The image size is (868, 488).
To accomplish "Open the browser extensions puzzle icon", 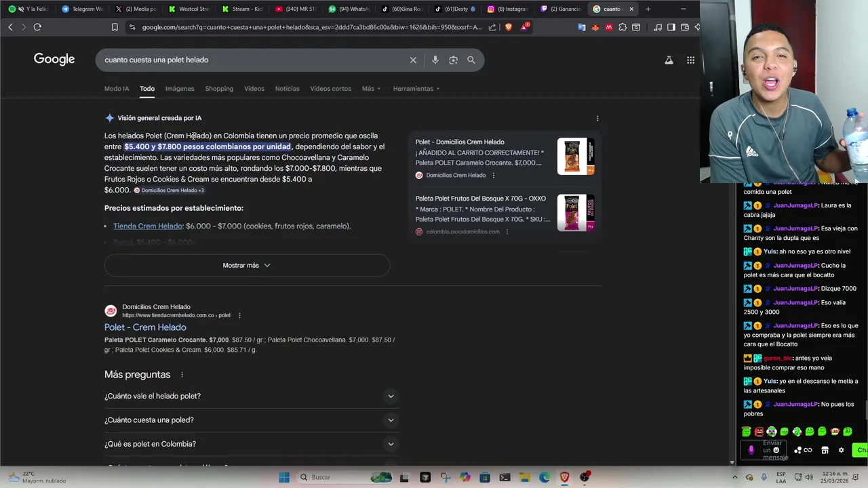I will click(x=623, y=27).
